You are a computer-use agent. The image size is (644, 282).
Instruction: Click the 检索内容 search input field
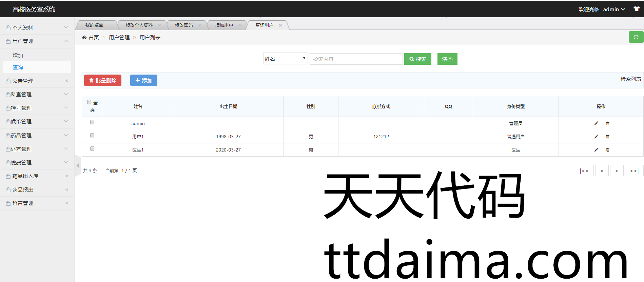tap(356, 59)
